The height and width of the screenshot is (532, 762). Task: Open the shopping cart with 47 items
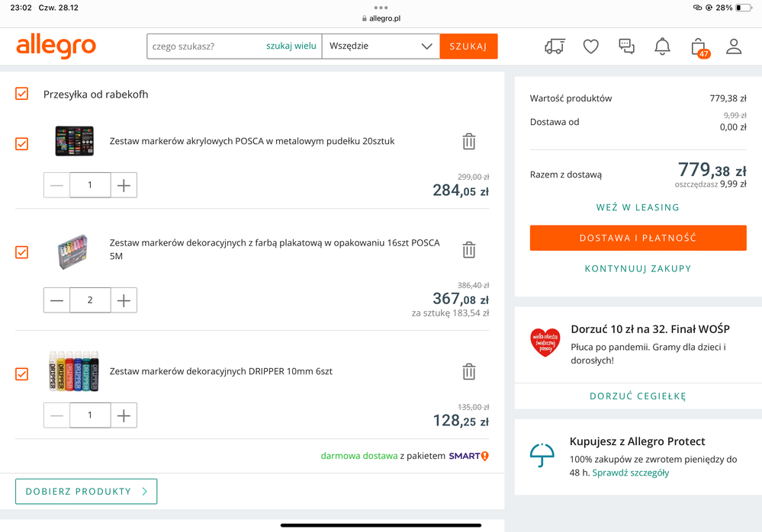point(699,47)
